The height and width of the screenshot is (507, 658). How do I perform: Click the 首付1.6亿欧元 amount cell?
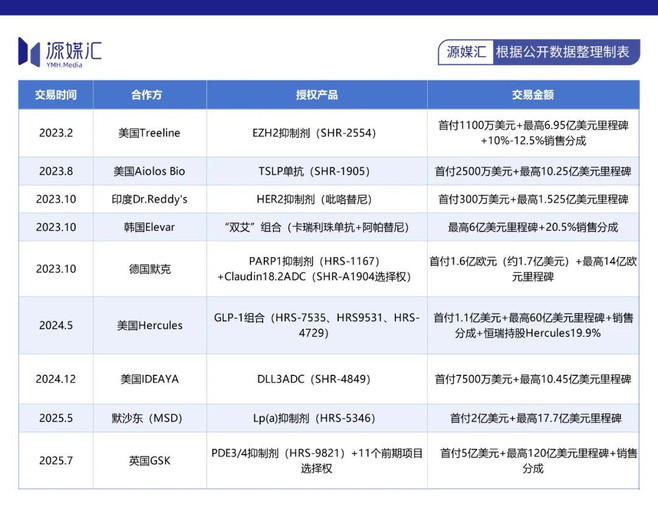[533, 269]
